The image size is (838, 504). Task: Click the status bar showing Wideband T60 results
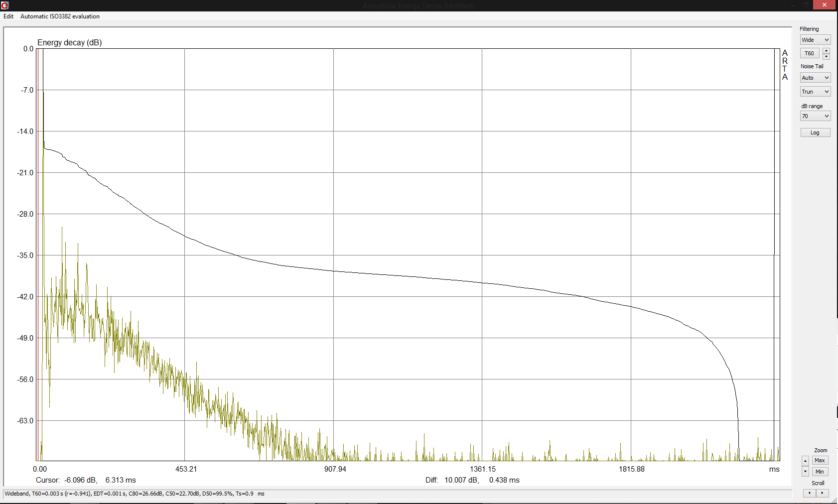click(135, 494)
